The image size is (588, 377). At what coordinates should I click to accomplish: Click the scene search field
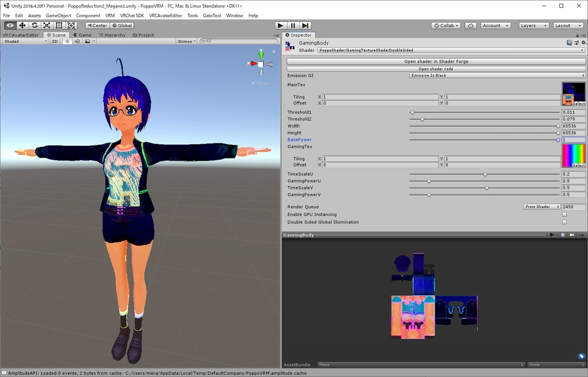click(x=239, y=41)
